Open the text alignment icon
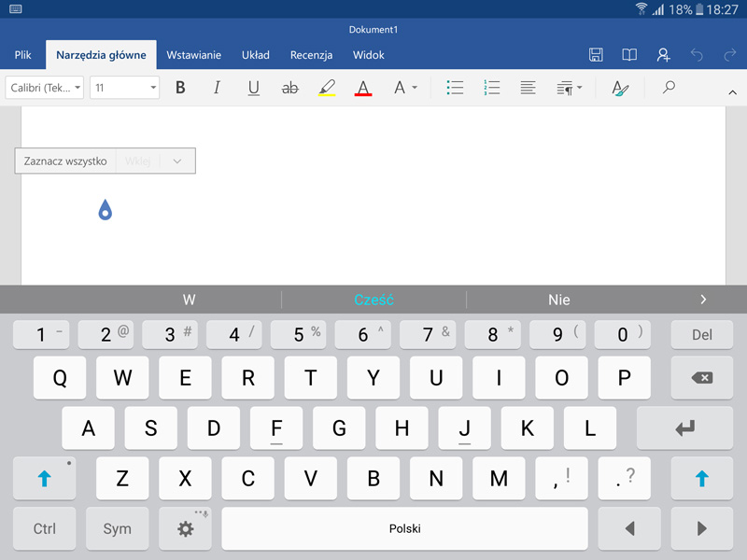747x560 pixels. (529, 88)
